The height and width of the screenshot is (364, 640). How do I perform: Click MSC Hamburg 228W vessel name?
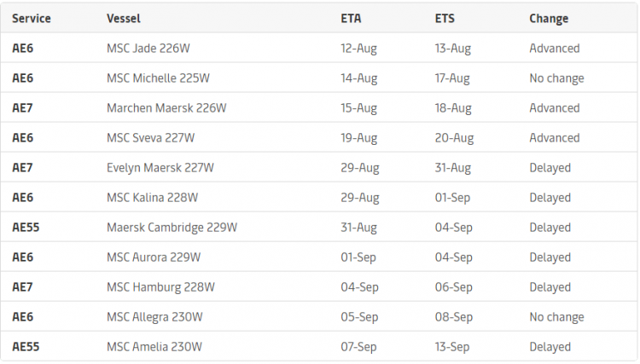(160, 287)
